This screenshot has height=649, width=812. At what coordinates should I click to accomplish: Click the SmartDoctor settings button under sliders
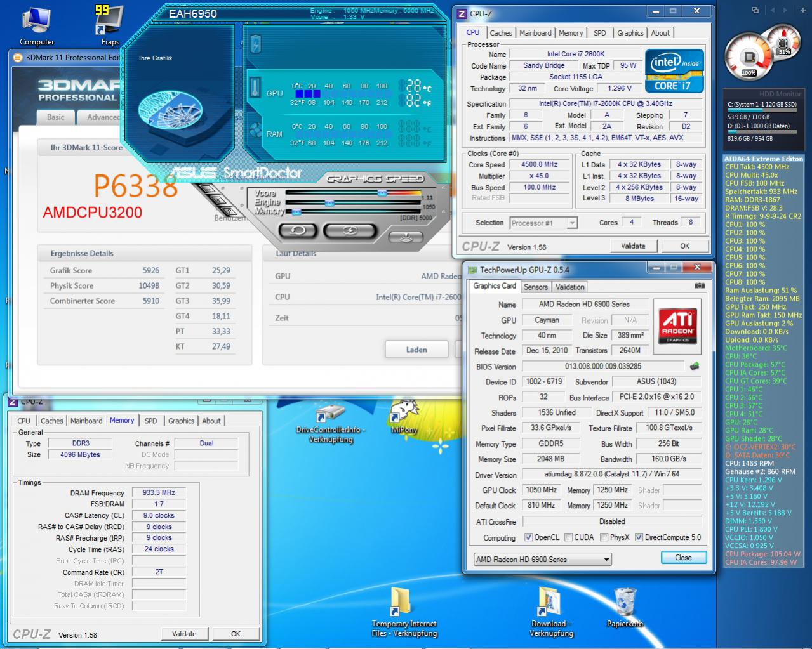tap(404, 237)
